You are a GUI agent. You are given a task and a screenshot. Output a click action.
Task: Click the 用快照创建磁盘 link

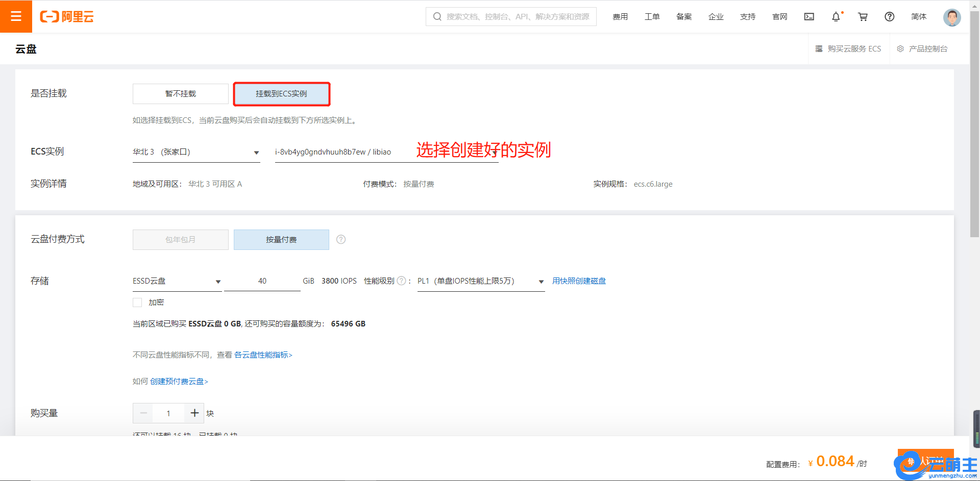click(x=579, y=281)
